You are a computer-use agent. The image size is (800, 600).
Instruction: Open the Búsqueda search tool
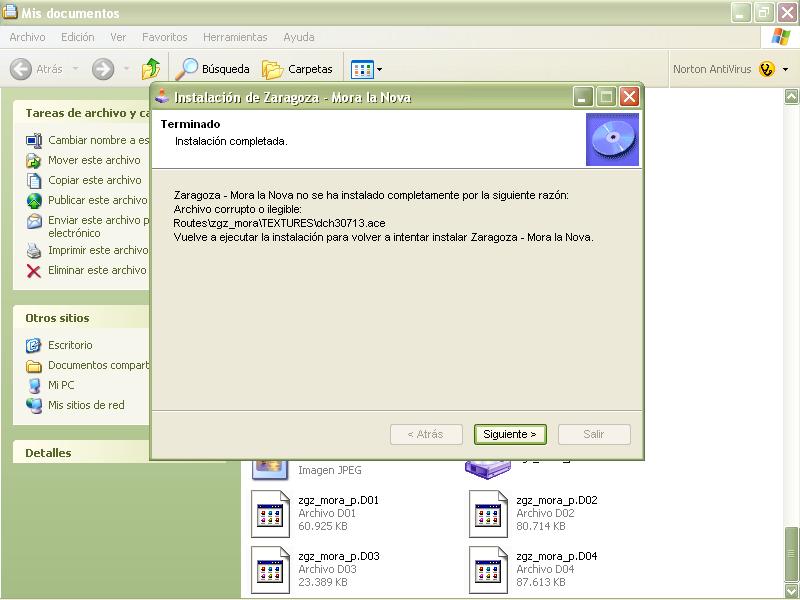(x=213, y=69)
